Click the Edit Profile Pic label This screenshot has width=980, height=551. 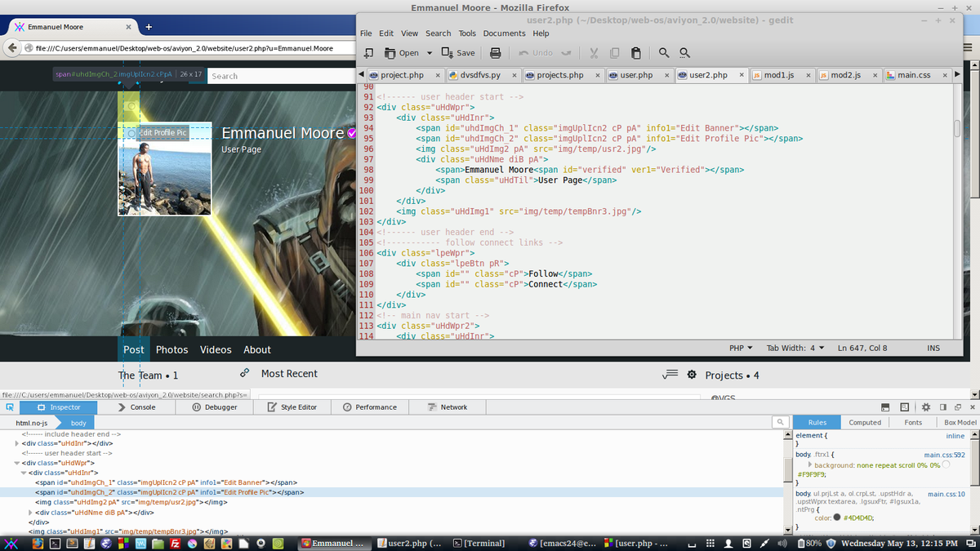(x=163, y=132)
